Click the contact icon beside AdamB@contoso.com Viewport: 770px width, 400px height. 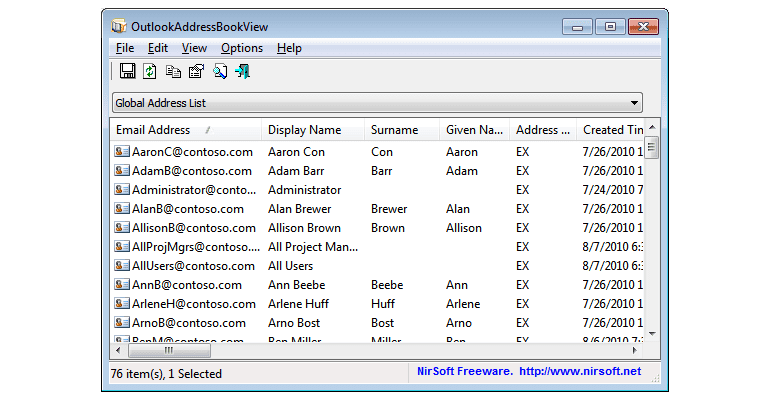coord(122,171)
